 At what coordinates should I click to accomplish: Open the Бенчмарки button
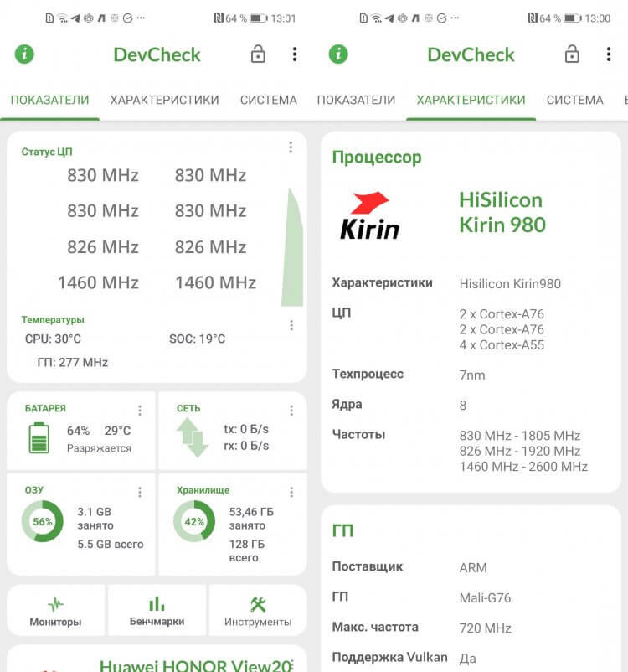click(157, 610)
